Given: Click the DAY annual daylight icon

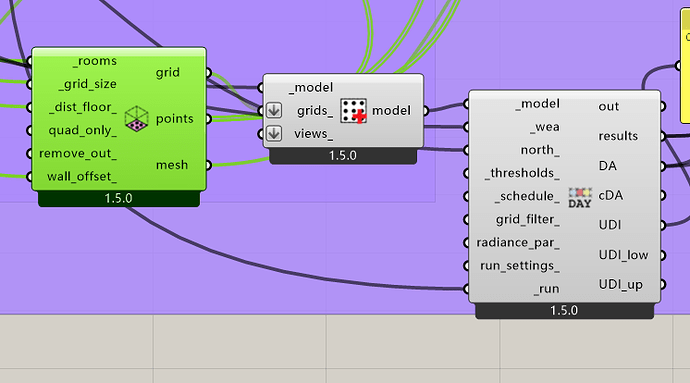Looking at the screenshot, I should coord(580,198).
